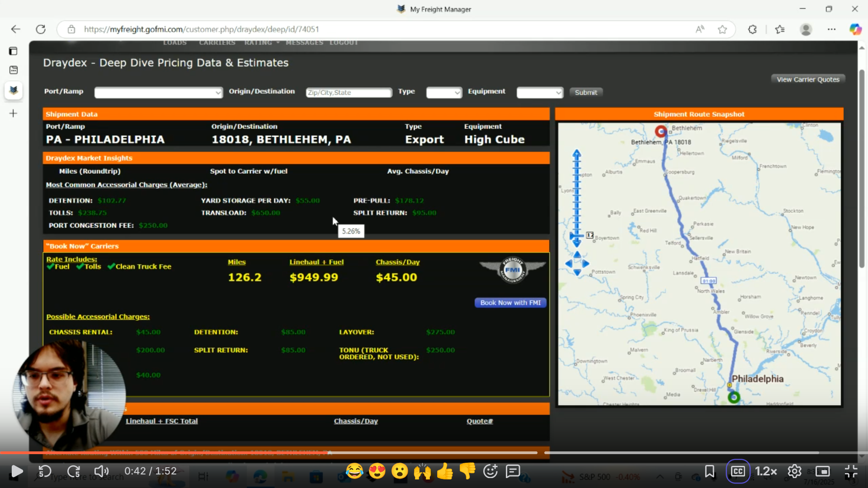Click Book Now with FMI button
The height and width of the screenshot is (488, 868).
tap(510, 303)
